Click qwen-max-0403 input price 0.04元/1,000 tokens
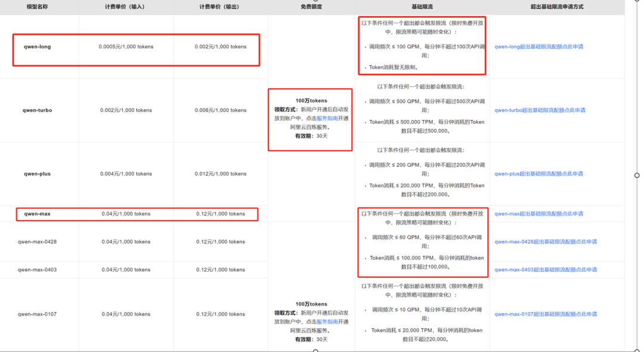 [126, 270]
